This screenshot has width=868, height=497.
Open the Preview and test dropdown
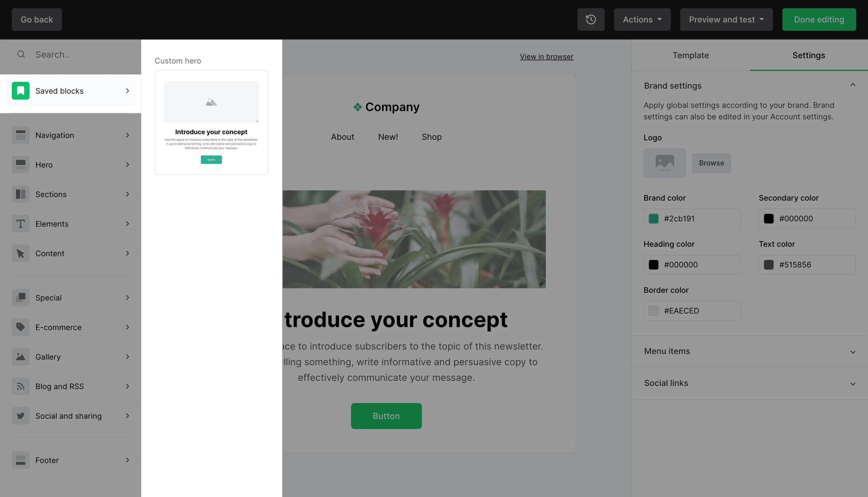coord(726,20)
